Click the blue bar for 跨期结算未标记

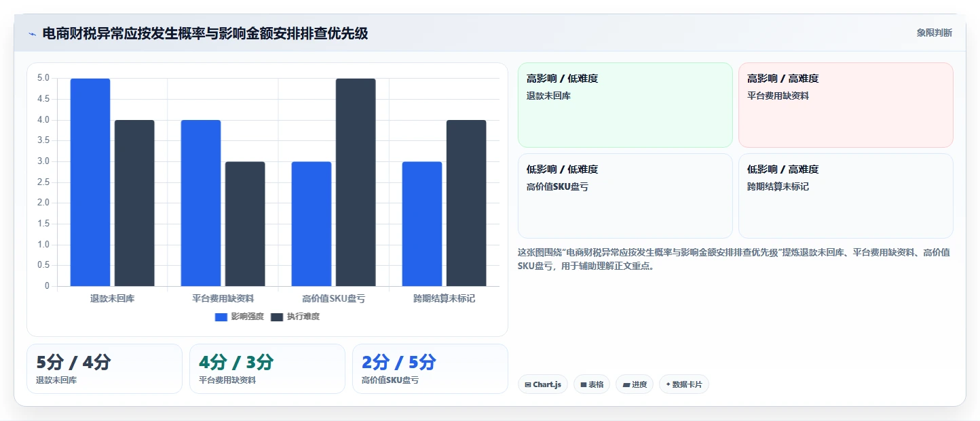[422, 224]
